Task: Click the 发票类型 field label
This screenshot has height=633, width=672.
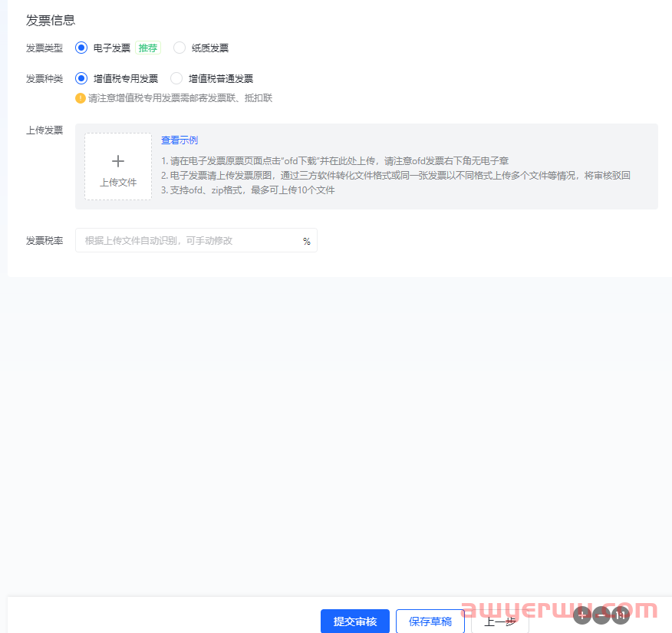Action: [44, 48]
